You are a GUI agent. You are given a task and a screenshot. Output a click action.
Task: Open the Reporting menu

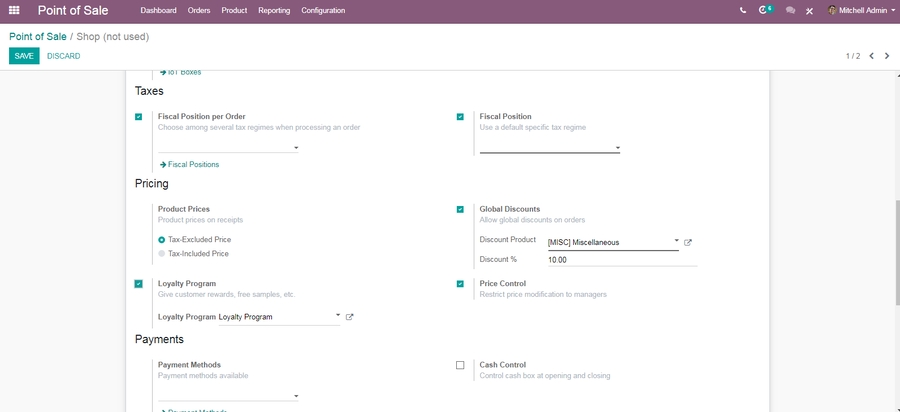click(274, 10)
